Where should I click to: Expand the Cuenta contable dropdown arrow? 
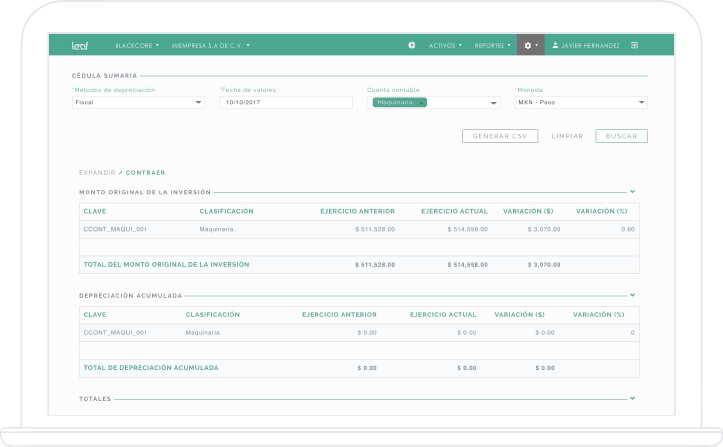tap(493, 103)
